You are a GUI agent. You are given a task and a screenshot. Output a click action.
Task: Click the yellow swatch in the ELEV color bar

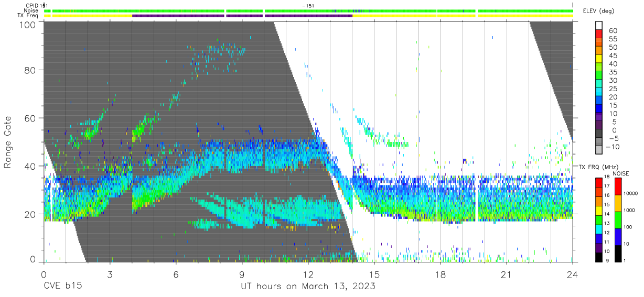(x=599, y=59)
